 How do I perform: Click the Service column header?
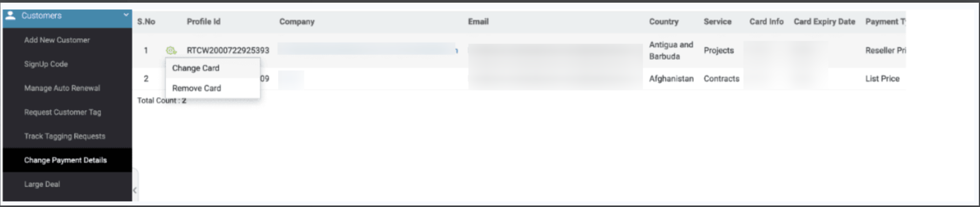click(717, 22)
